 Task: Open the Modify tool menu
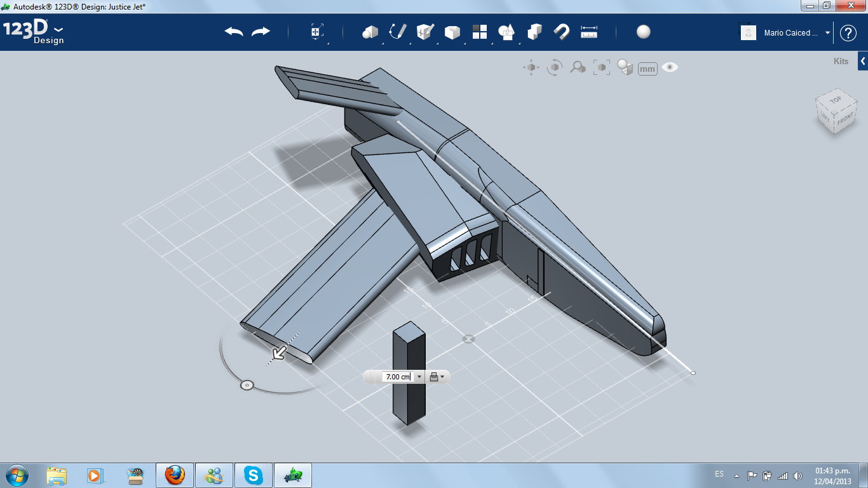(452, 32)
